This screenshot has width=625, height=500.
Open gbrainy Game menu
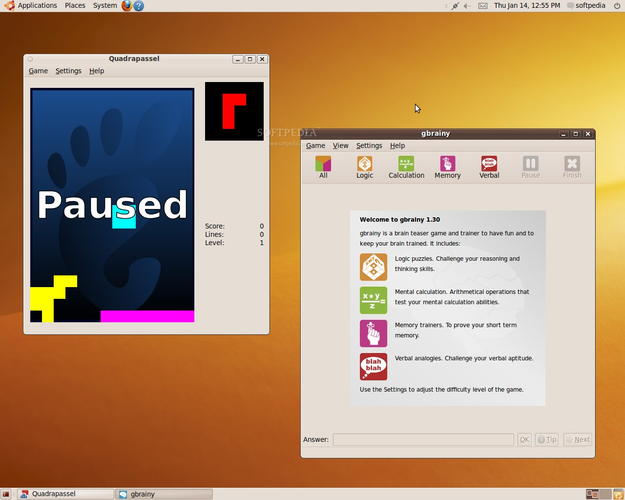click(315, 146)
